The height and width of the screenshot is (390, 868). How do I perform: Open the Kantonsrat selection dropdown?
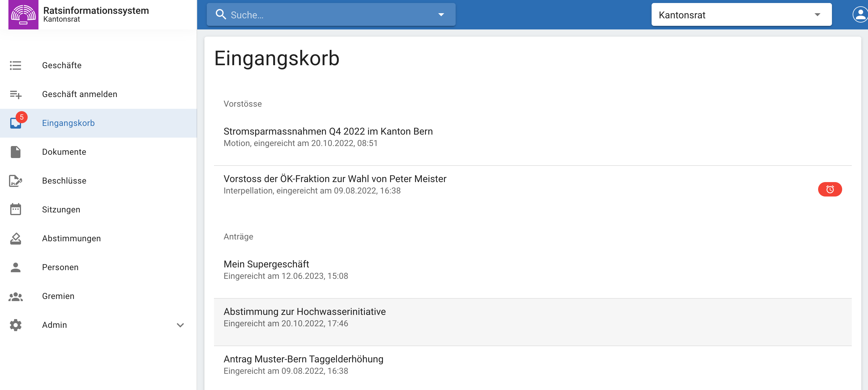pyautogui.click(x=741, y=14)
